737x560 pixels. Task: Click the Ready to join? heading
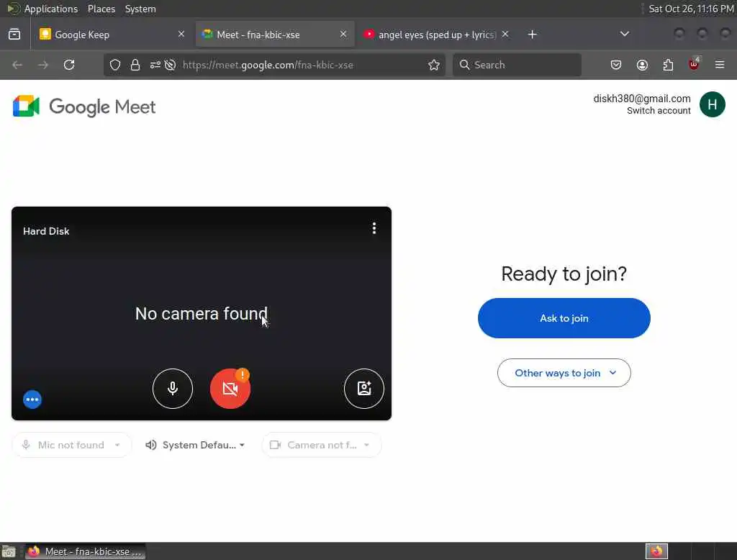click(x=564, y=274)
